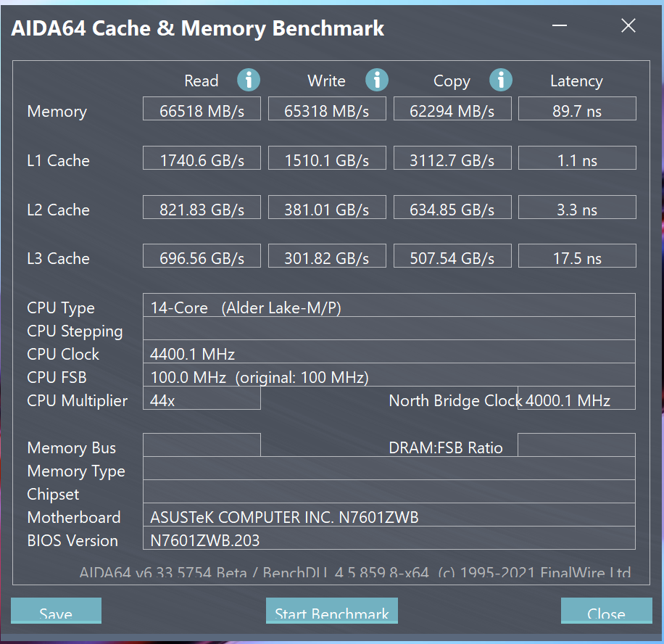Image resolution: width=664 pixels, height=644 pixels.
Task: Close the window with the X icon
Action: (x=628, y=25)
